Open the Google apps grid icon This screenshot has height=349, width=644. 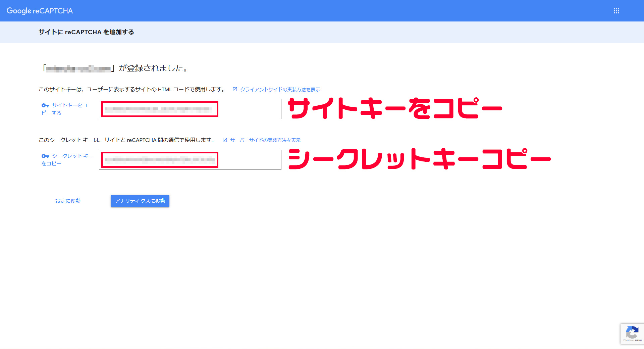(616, 11)
